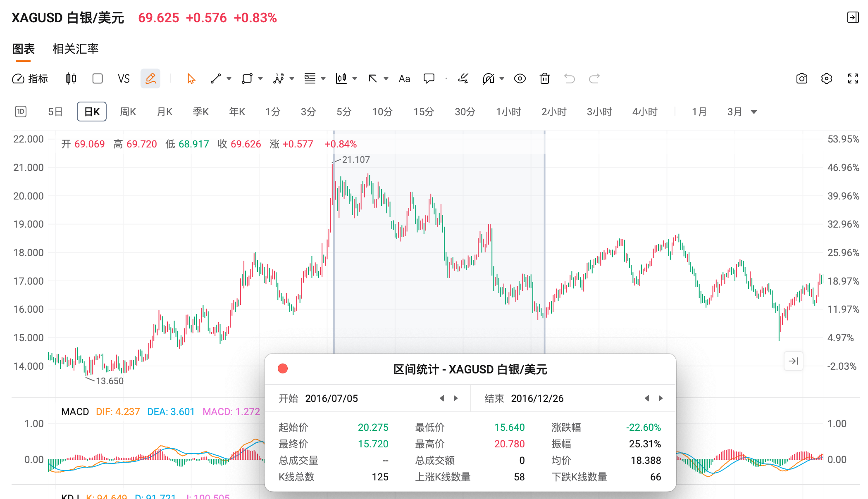This screenshot has width=868, height=499.
Task: Open the 指标 indicators panel
Action: (30, 78)
